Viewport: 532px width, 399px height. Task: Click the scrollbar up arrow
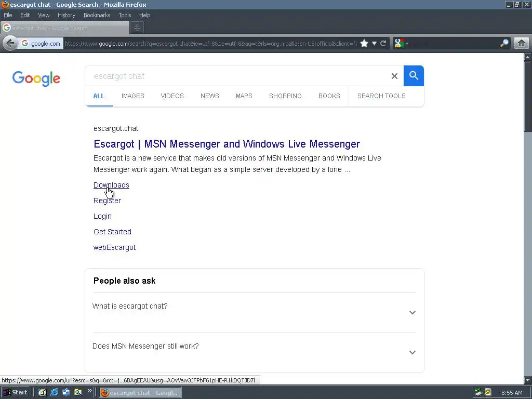click(x=528, y=57)
